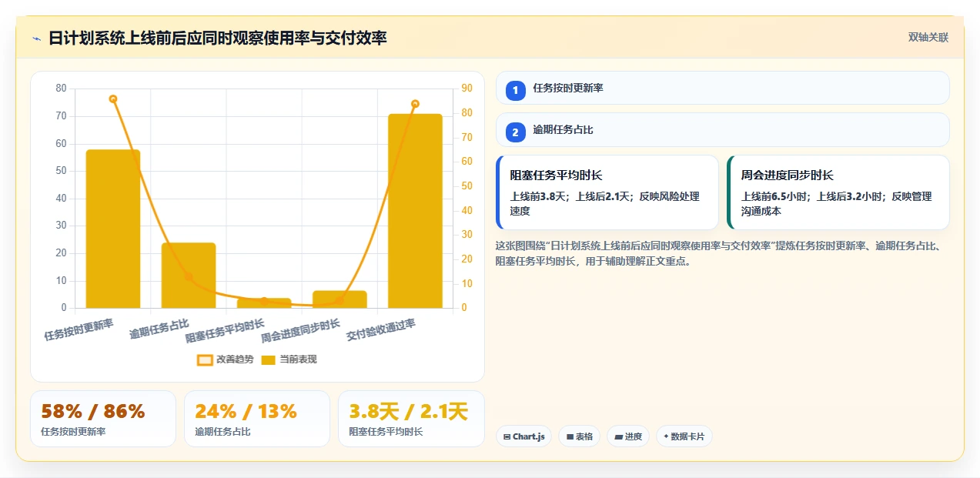
Task: Click the trend line point above 交付验收通过率
Action: coord(415,104)
